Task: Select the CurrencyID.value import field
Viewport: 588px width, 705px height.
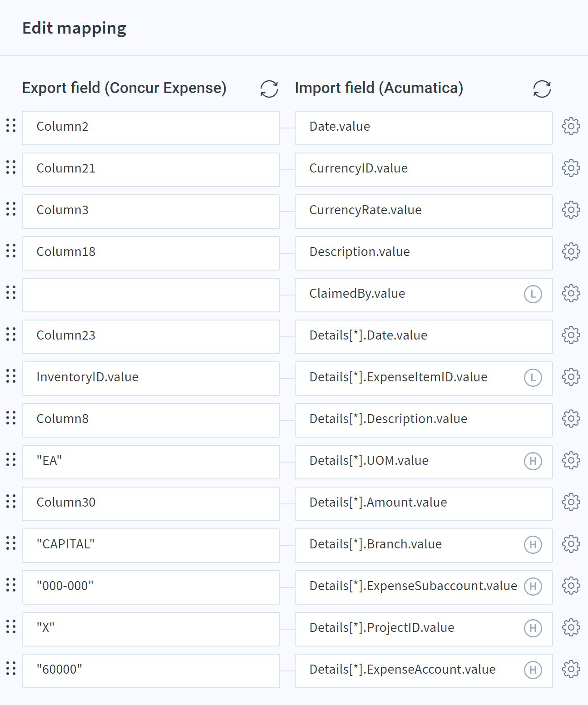Action: tap(424, 170)
